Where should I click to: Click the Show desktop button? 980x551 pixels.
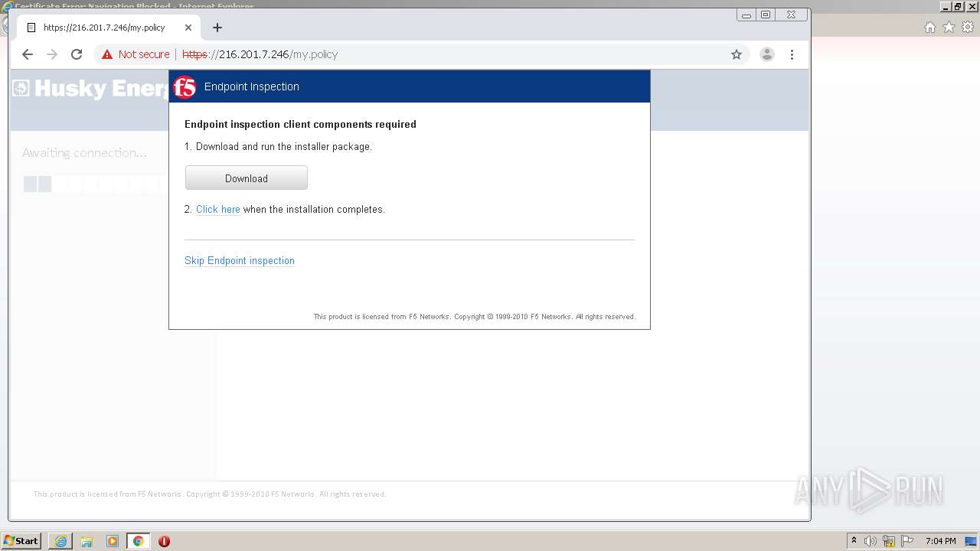click(x=972, y=541)
